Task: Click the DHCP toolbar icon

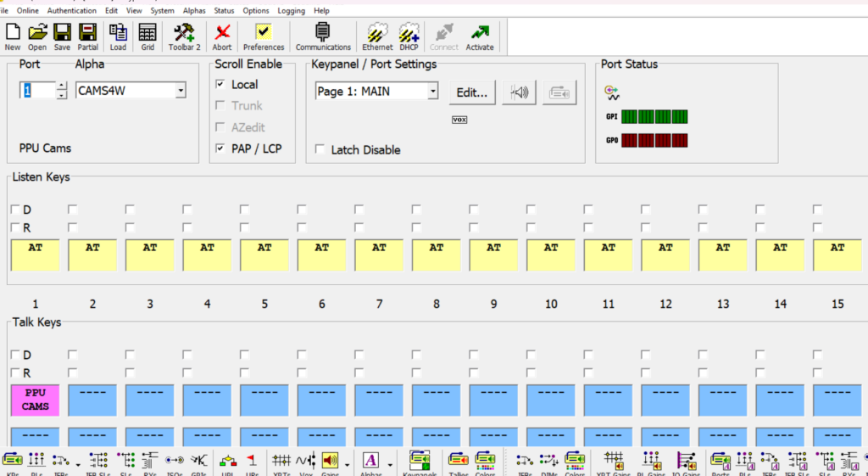Action: pos(409,36)
